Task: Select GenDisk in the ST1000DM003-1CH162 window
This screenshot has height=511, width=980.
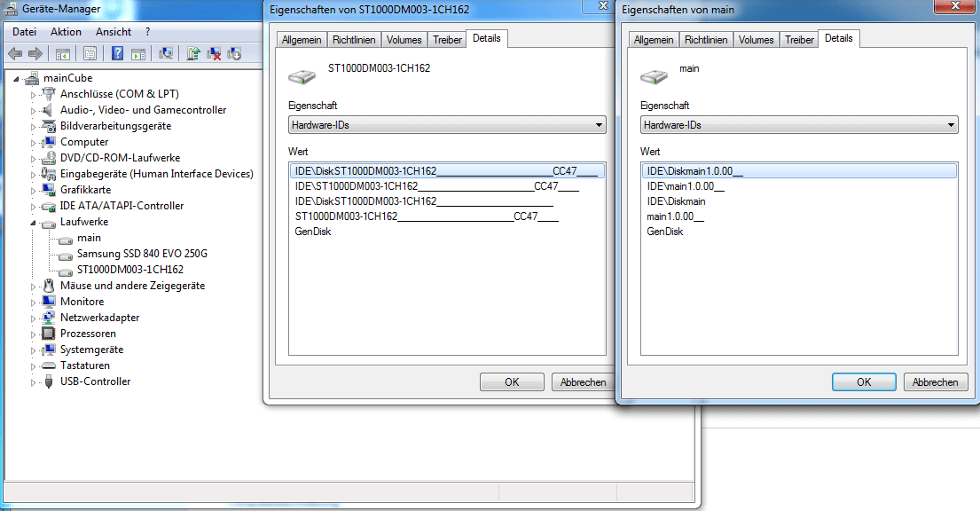Action: (x=313, y=232)
